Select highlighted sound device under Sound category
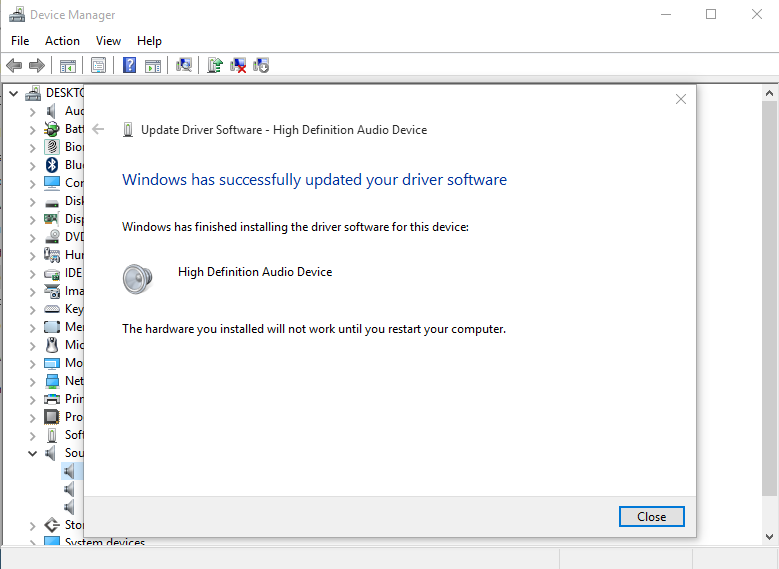This screenshot has width=779, height=569. coord(70,471)
